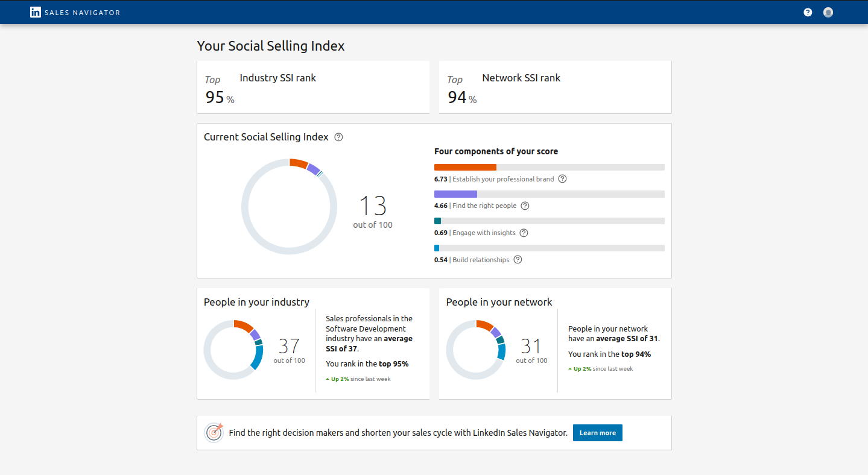868x475 pixels.
Task: Click the blue Build relationships progress bar
Action: (550, 248)
